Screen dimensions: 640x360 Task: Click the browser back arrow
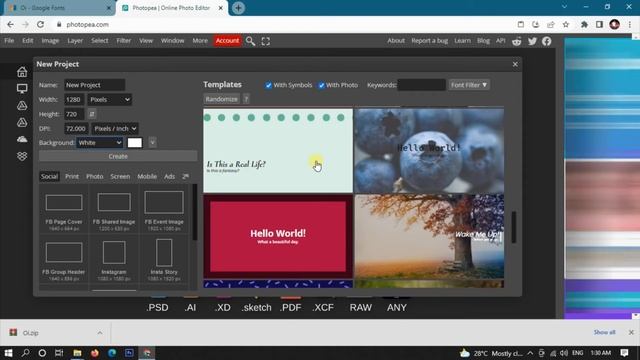(10, 24)
